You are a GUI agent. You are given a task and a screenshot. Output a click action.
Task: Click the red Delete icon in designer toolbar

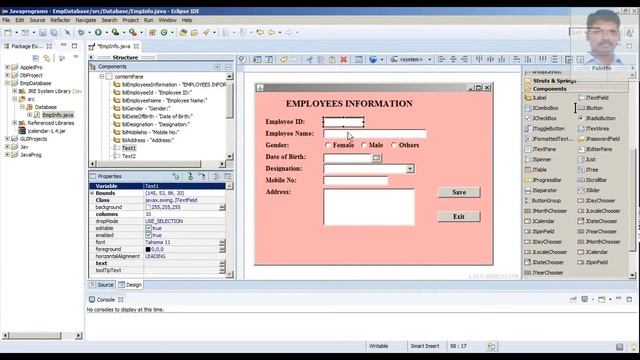(344, 60)
